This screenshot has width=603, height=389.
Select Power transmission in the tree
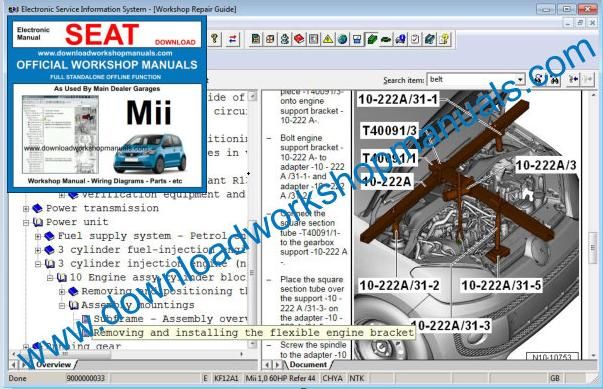tap(102, 208)
